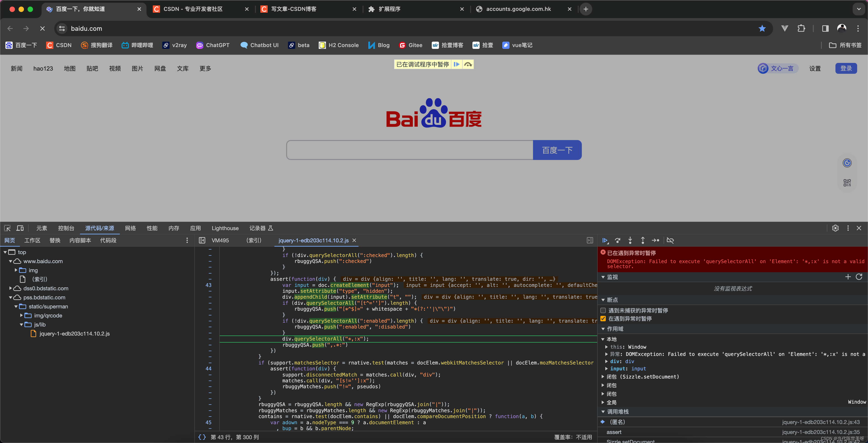Hide the debugger sidebar pane
Image resolution: width=868 pixels, height=443 pixels.
click(x=590, y=240)
